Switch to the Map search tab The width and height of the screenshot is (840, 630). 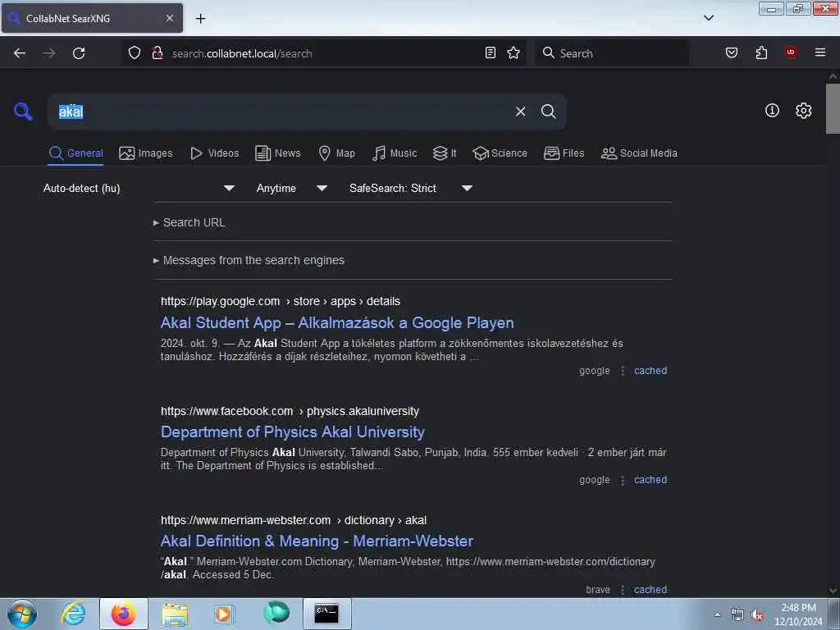[336, 153]
